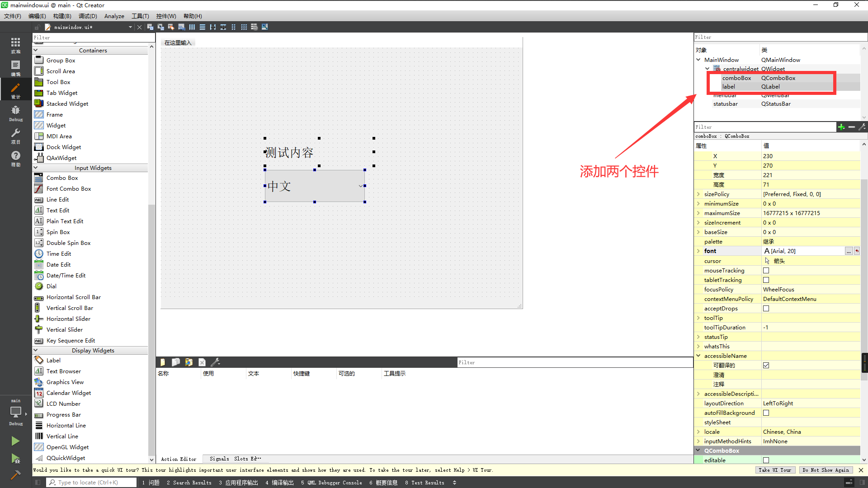This screenshot has height=488, width=868.
Task: Expand the accessibleName property row
Action: (x=698, y=356)
